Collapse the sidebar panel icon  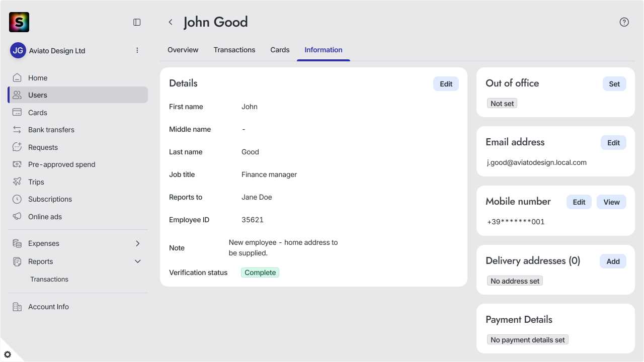tap(137, 22)
